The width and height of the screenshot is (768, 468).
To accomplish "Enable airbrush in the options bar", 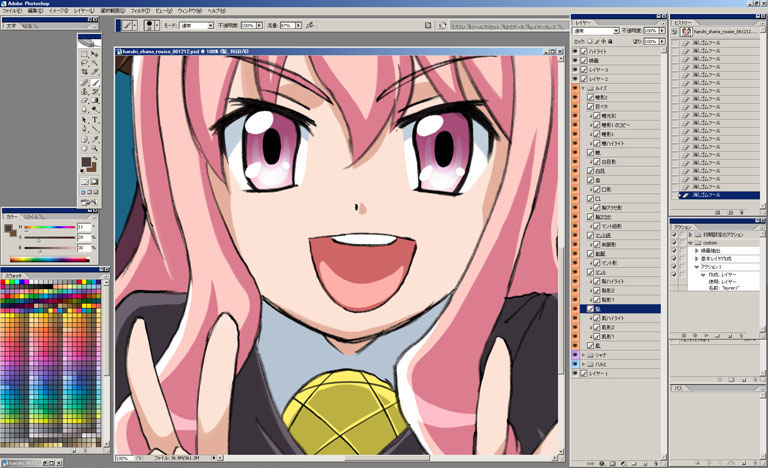I will coord(309,25).
